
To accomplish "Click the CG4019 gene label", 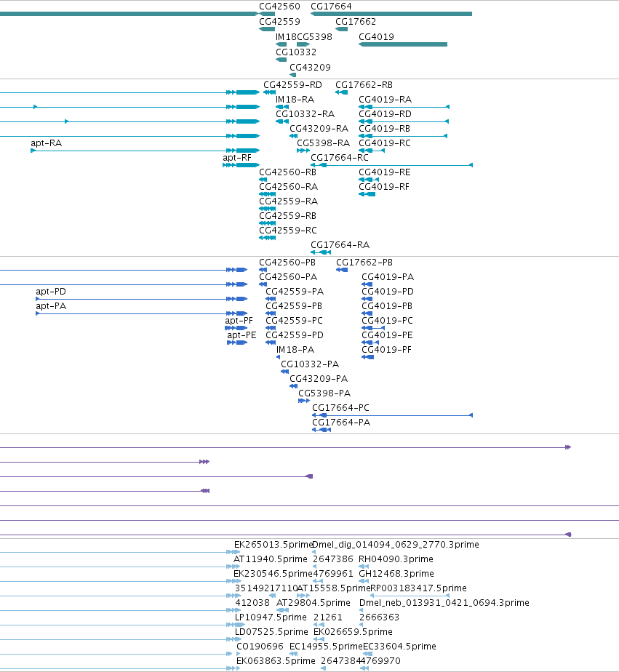I will click(x=376, y=37).
